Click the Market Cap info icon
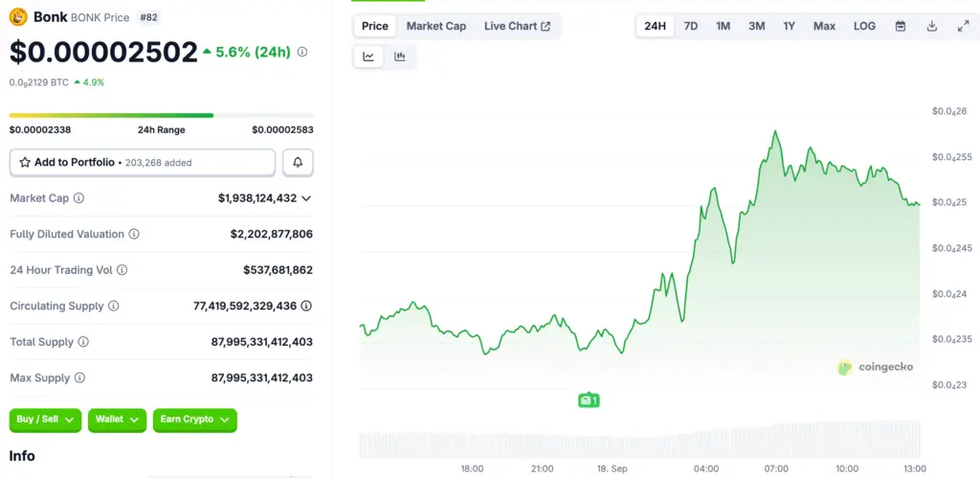The height and width of the screenshot is (478, 980). click(78, 197)
